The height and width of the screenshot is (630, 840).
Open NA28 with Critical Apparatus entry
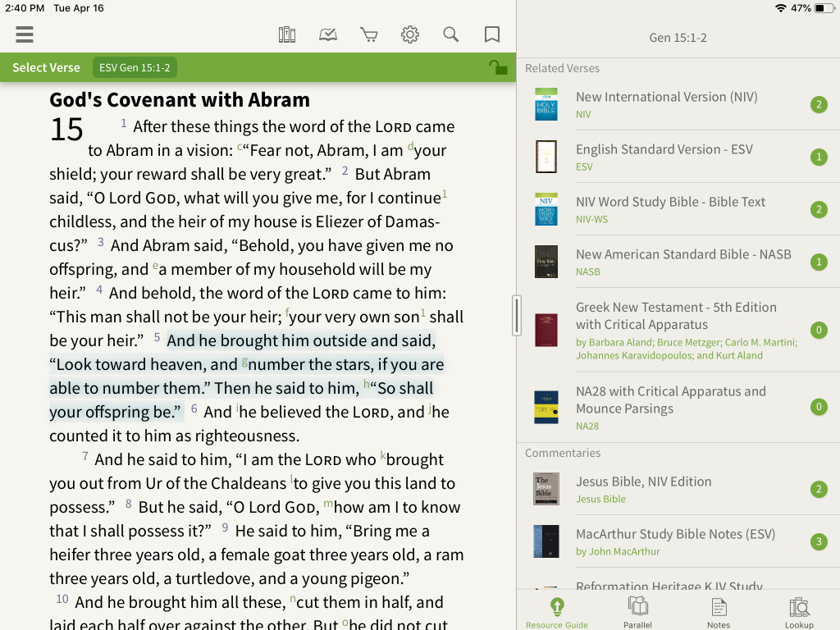pyautogui.click(x=678, y=407)
